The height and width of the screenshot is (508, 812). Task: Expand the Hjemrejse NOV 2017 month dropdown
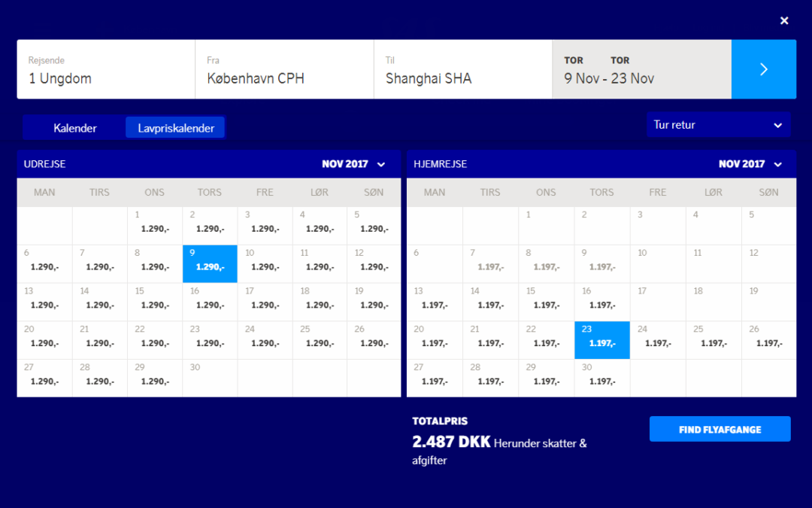(750, 164)
